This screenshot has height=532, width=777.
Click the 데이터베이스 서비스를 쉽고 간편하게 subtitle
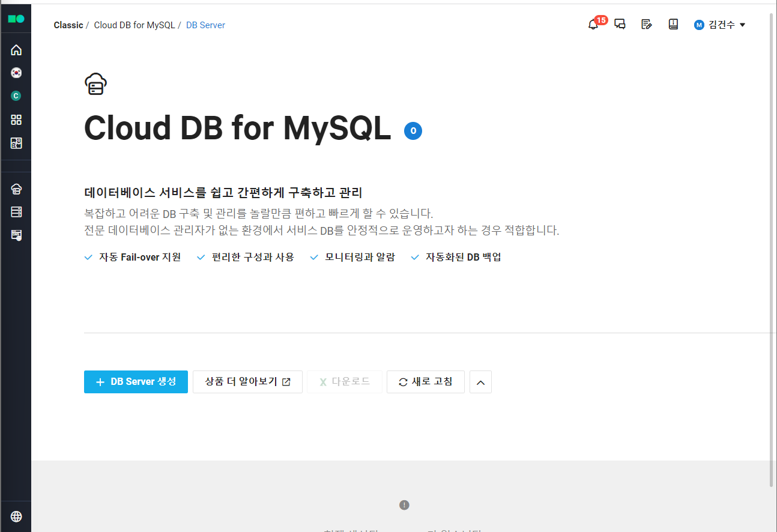click(x=223, y=193)
